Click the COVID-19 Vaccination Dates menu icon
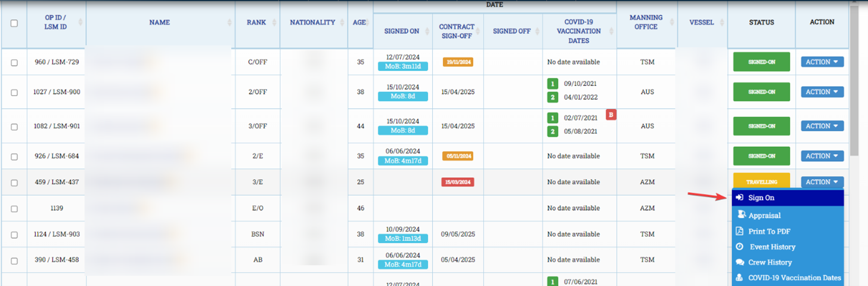Viewport: 868px width, 286px height. [x=740, y=278]
